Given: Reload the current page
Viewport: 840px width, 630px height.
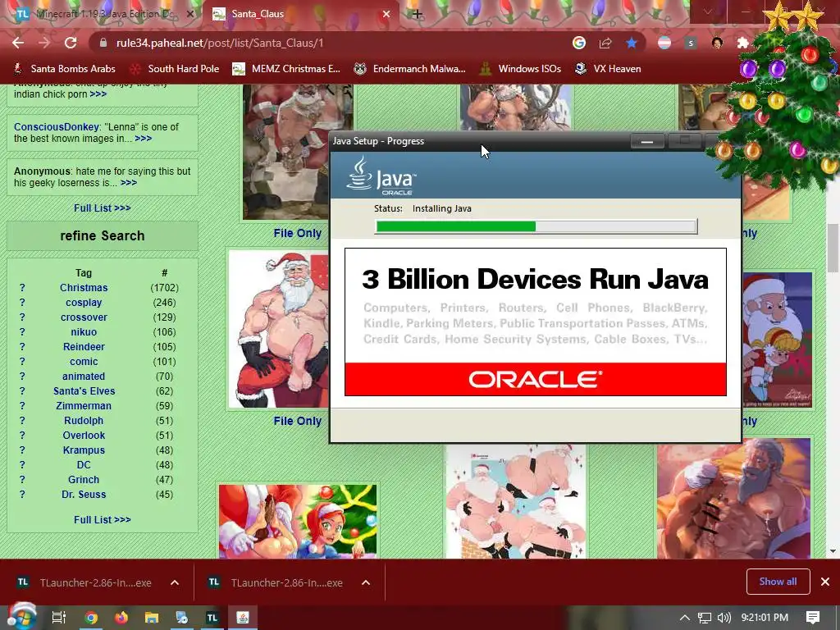Looking at the screenshot, I should click(x=71, y=43).
